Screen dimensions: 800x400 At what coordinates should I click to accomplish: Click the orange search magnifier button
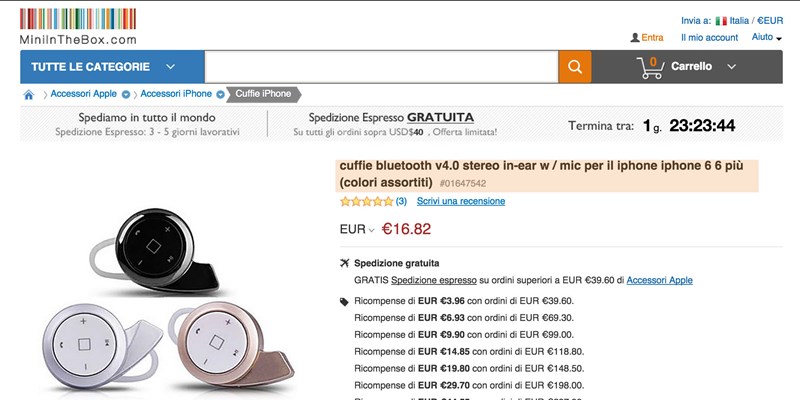point(574,67)
